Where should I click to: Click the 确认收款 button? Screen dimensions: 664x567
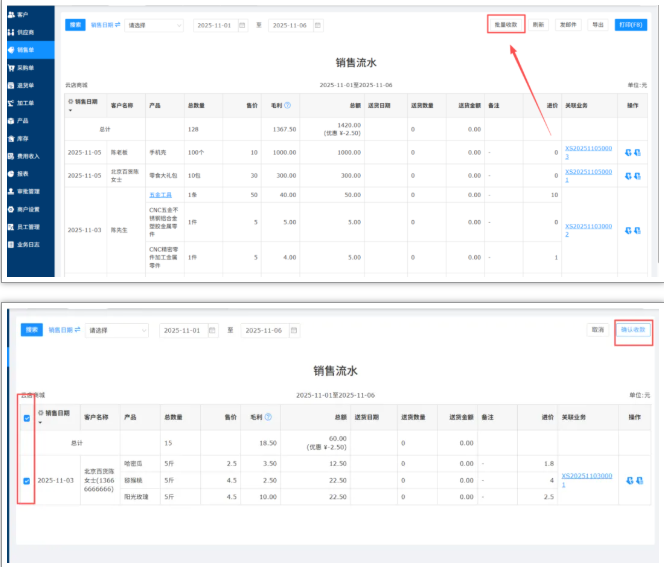click(x=634, y=329)
